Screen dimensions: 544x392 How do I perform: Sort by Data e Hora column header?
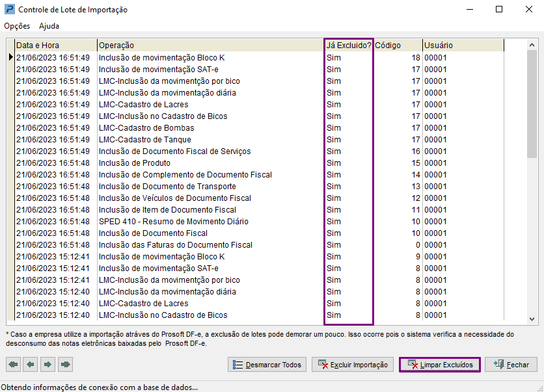(56, 45)
